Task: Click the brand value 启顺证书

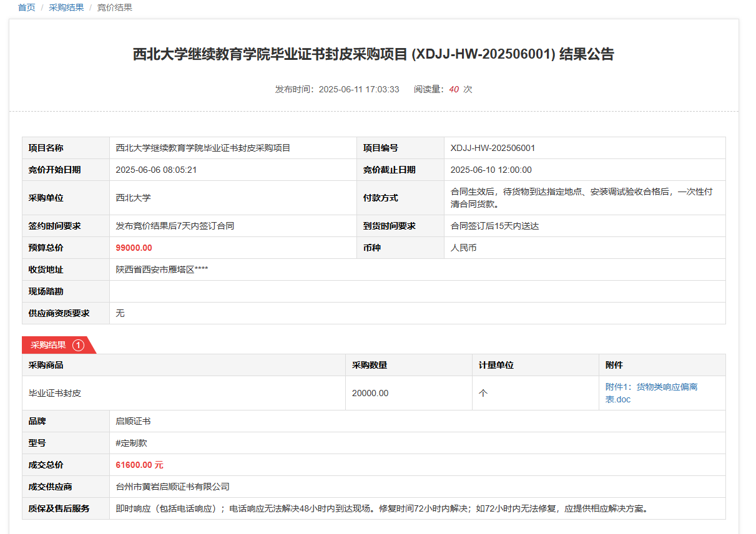Action: pos(133,421)
